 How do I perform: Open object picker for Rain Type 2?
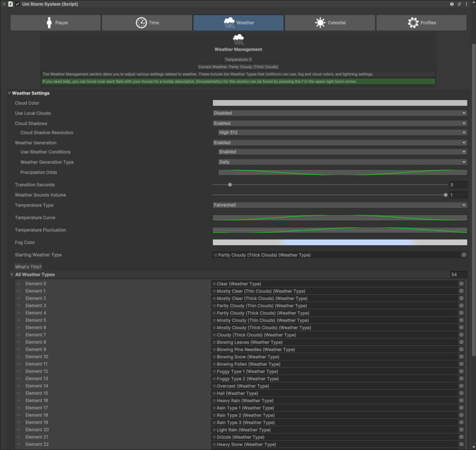pyautogui.click(x=461, y=415)
